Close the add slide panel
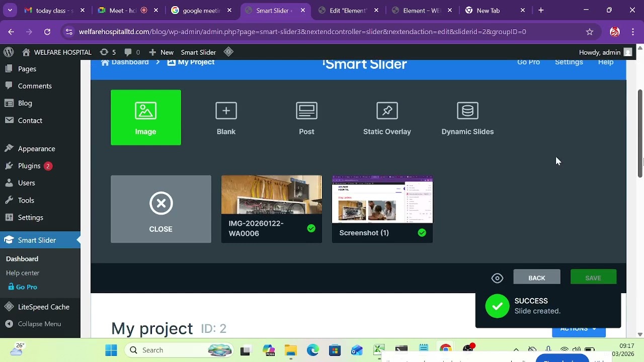Image resolution: width=644 pixels, height=362 pixels. (x=161, y=209)
